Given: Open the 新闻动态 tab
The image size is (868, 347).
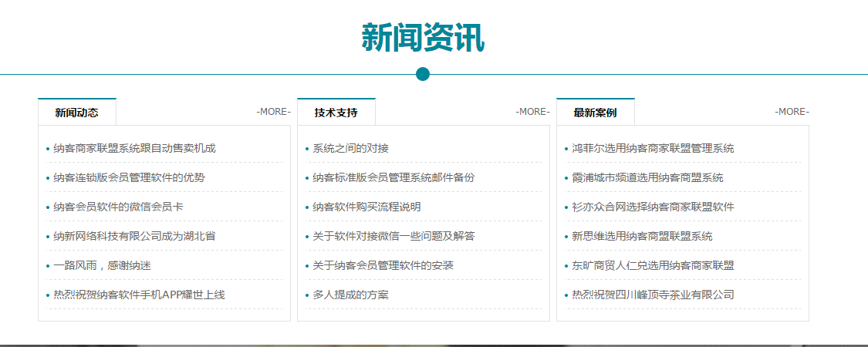Looking at the screenshot, I should [76, 113].
